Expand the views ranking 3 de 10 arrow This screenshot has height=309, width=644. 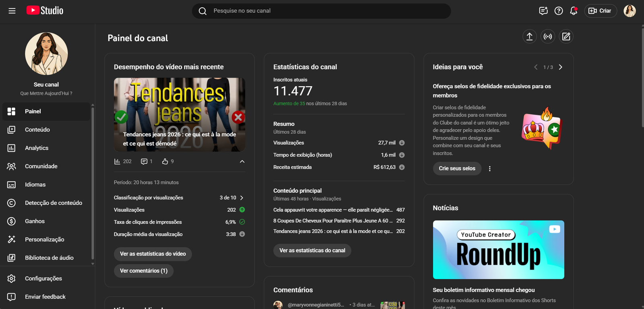click(x=242, y=198)
